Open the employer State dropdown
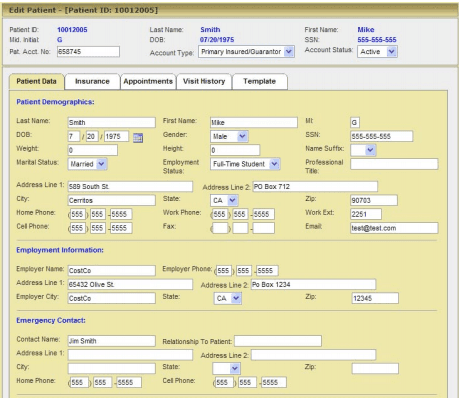Image resolution: width=460 pixels, height=399 pixels. click(228, 298)
